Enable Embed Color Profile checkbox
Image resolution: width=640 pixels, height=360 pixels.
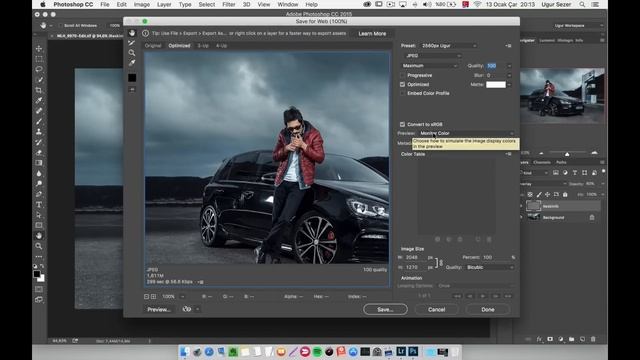click(x=402, y=93)
